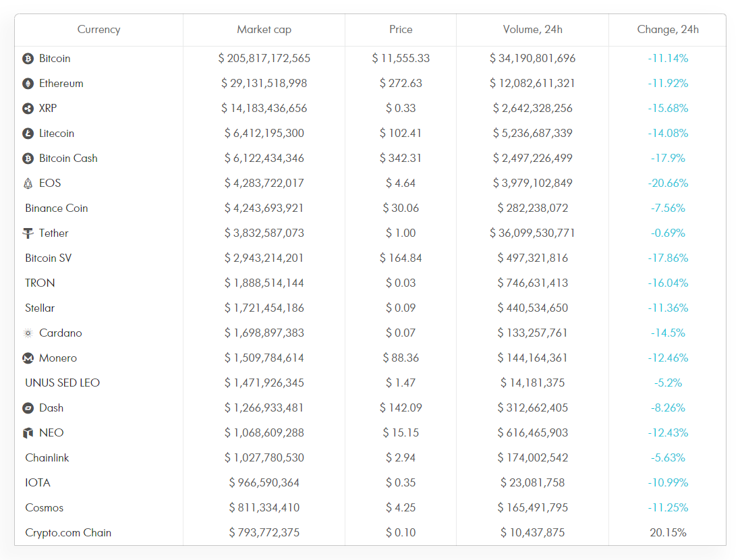Sort by Volume, 24h column header
The height and width of the screenshot is (560, 742).
[532, 29]
